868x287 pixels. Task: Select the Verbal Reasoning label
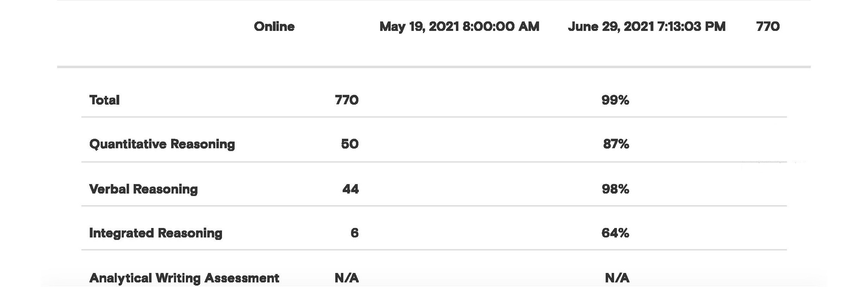(x=143, y=189)
